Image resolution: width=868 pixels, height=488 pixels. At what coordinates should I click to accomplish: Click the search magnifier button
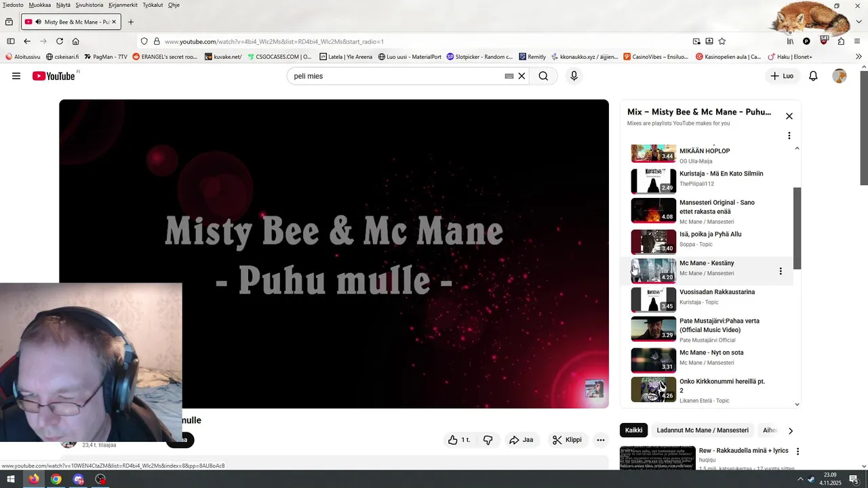543,76
